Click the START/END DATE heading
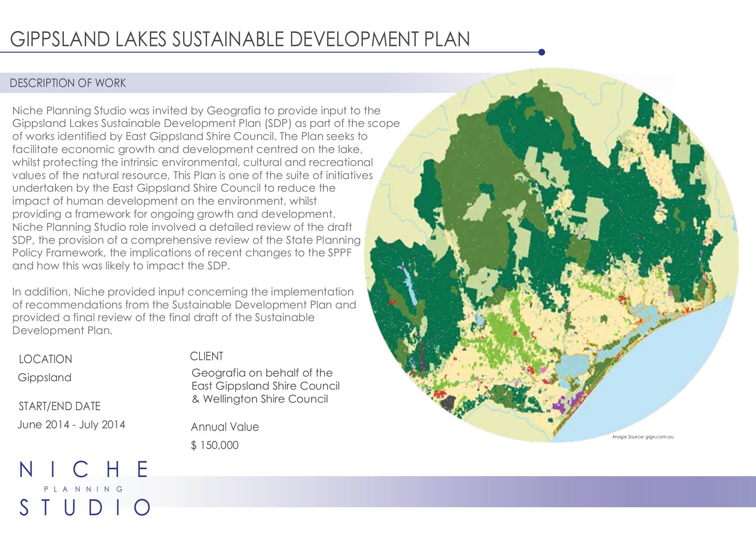 (x=59, y=406)
